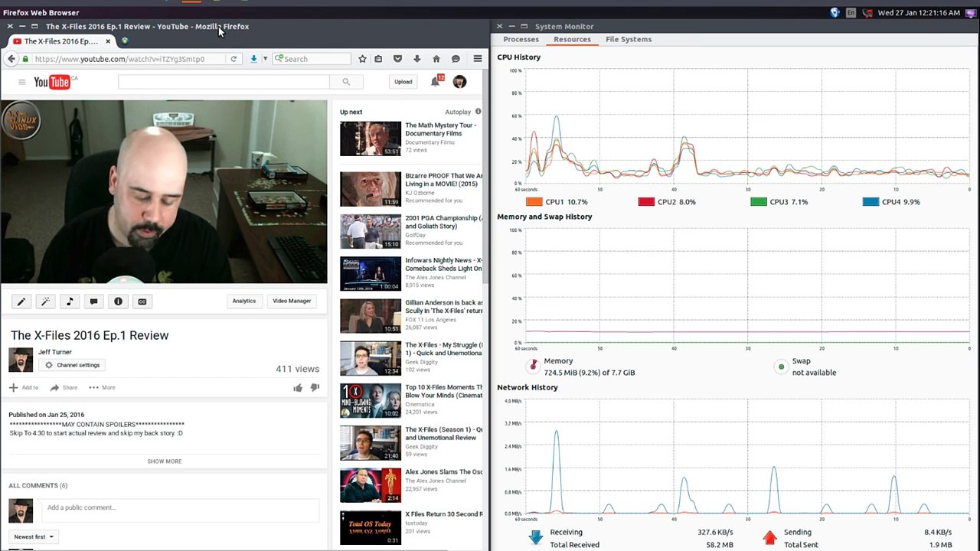Open the En keyboard layout indicator
The height and width of the screenshot is (551, 980).
(851, 13)
